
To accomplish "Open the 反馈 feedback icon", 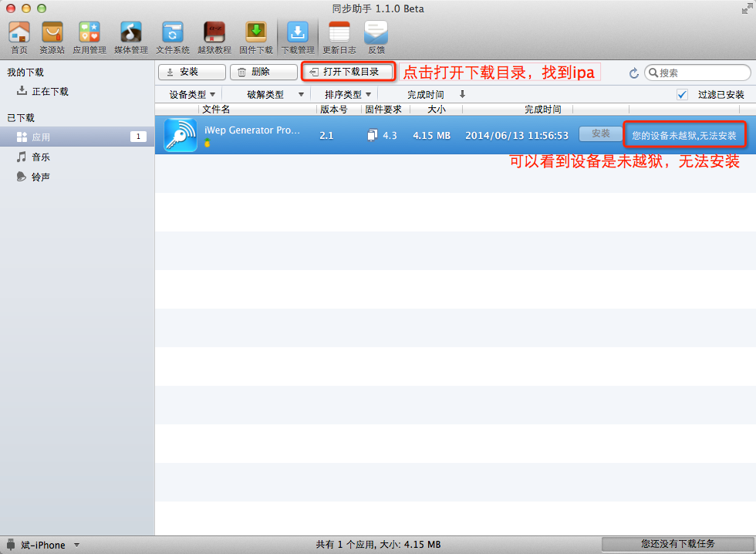I will (x=376, y=35).
